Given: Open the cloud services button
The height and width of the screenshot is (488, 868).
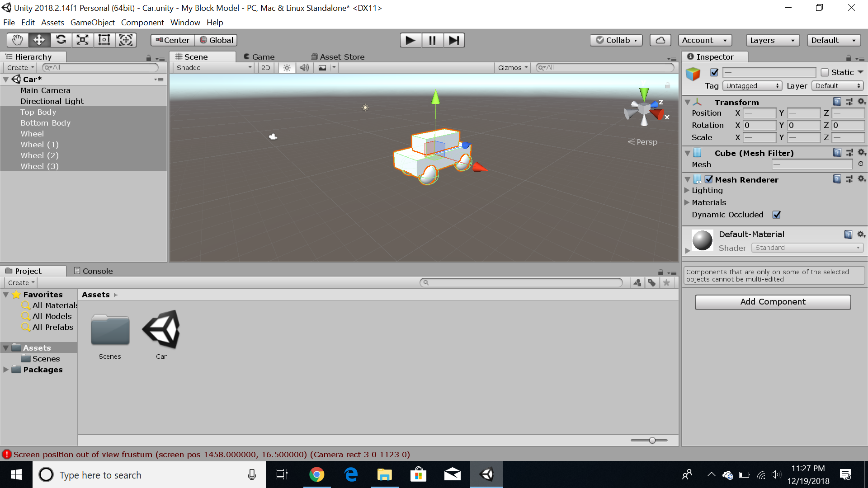Looking at the screenshot, I should point(660,40).
